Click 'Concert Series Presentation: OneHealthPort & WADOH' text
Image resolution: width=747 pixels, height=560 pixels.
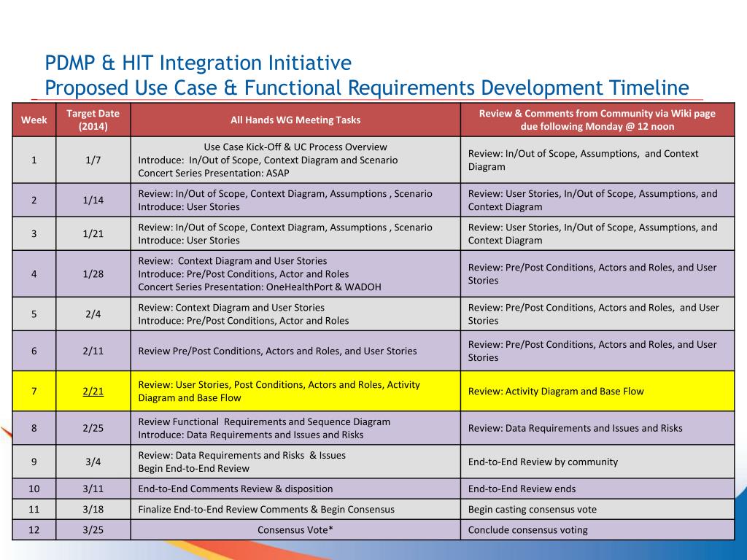point(260,287)
